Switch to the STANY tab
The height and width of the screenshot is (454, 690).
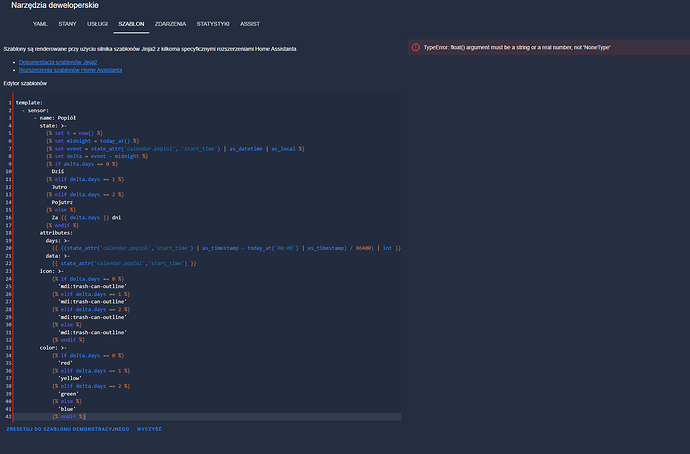[67, 24]
